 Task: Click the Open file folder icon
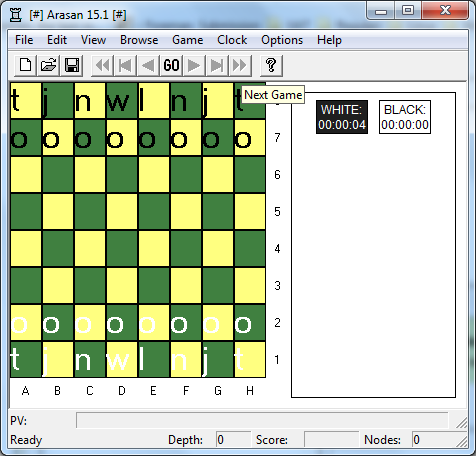click(x=49, y=65)
